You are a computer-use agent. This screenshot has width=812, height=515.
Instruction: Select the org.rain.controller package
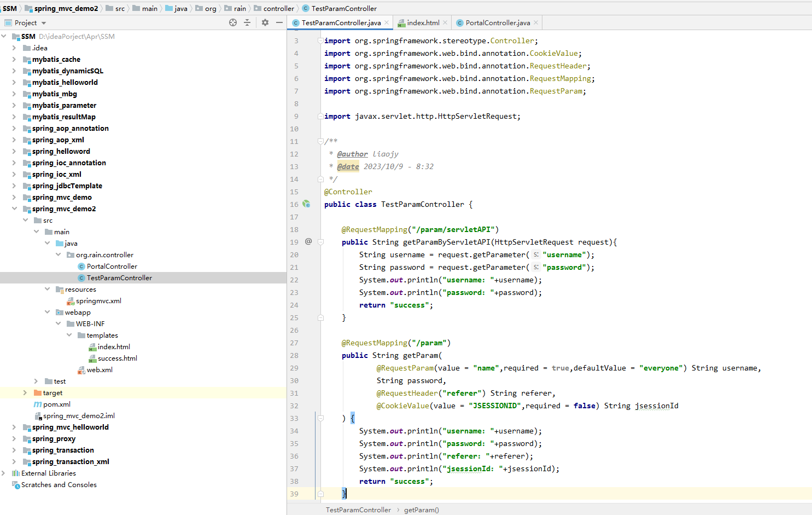pos(104,255)
